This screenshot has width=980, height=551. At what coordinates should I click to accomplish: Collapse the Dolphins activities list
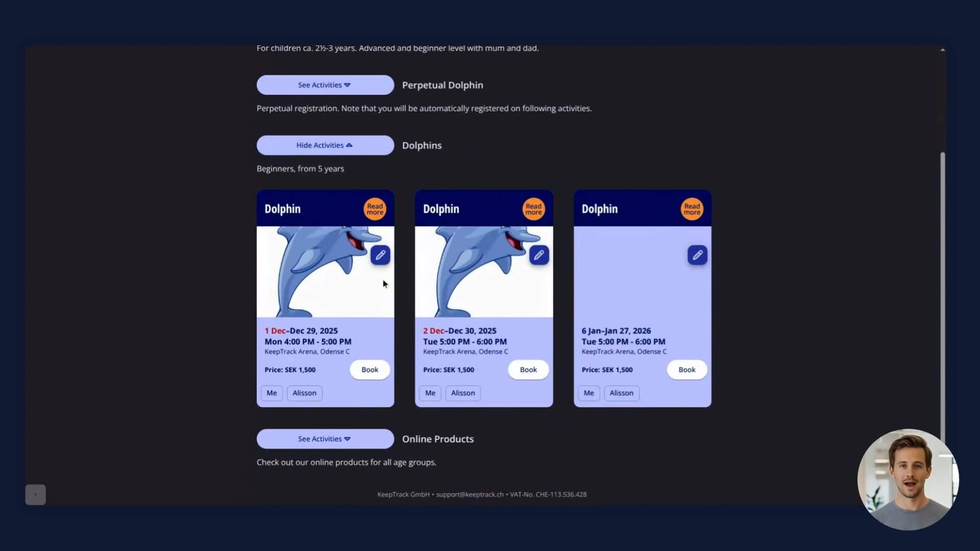pyautogui.click(x=325, y=145)
